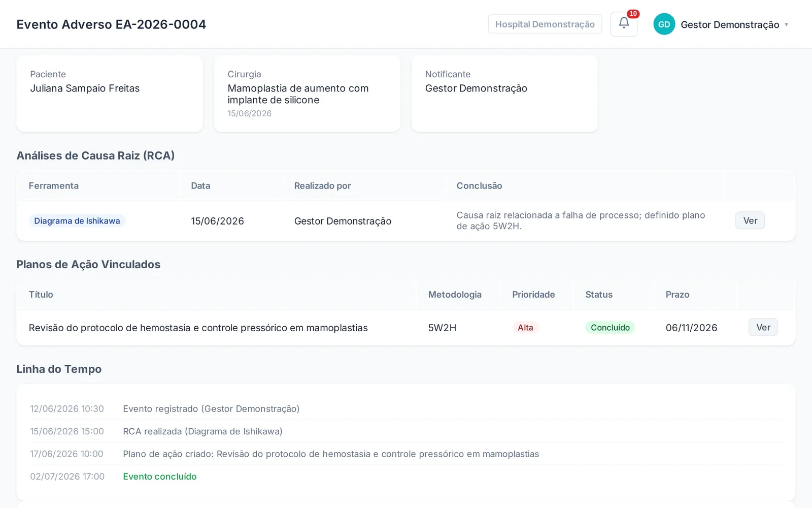Click the timestamp 02/07/2026 17:00
This screenshot has height=508, width=812.
[x=67, y=477]
